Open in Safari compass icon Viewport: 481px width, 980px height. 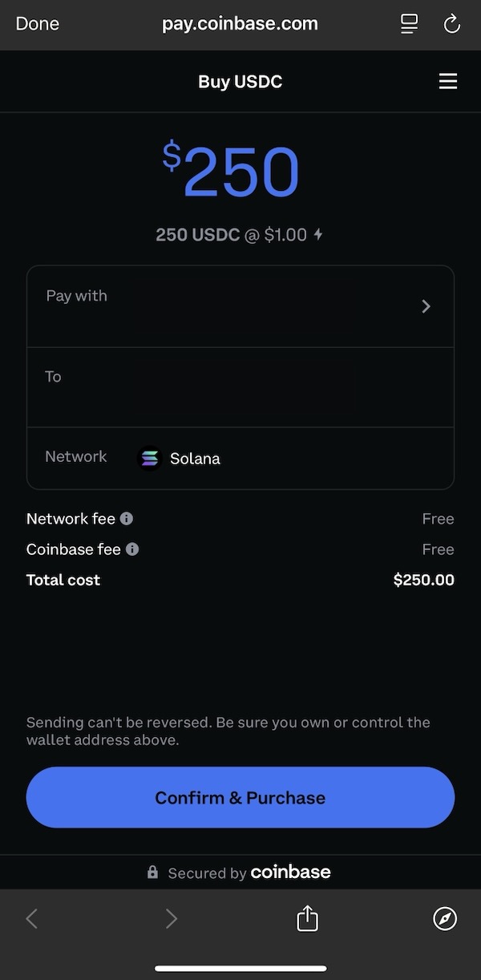[x=445, y=918]
